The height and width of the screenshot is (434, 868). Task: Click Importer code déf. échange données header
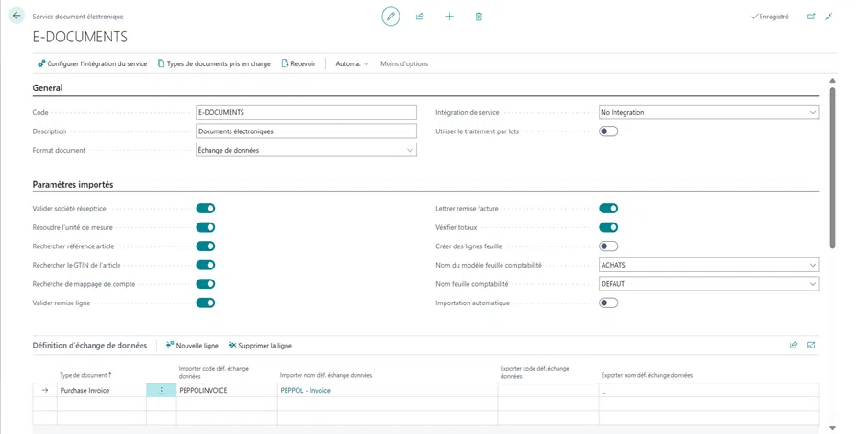click(213, 371)
